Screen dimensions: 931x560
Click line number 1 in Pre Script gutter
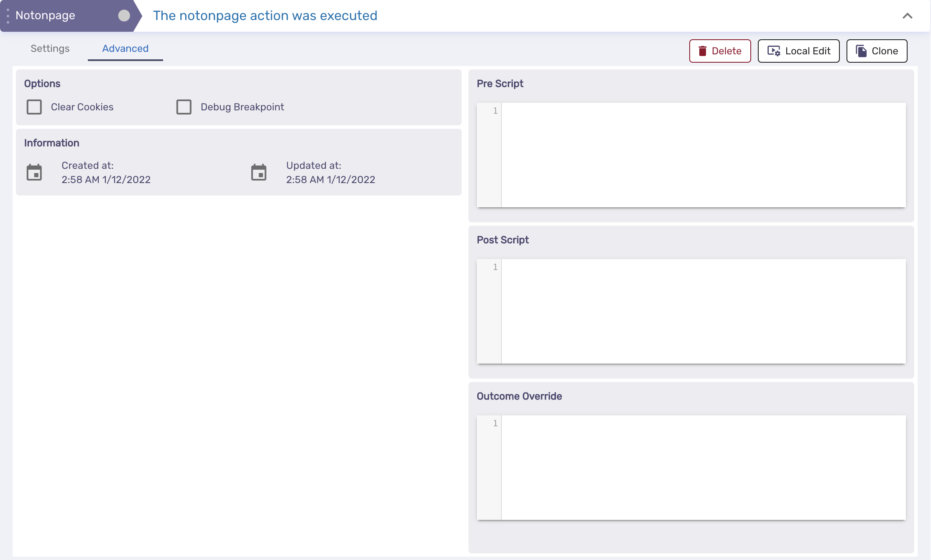click(495, 111)
